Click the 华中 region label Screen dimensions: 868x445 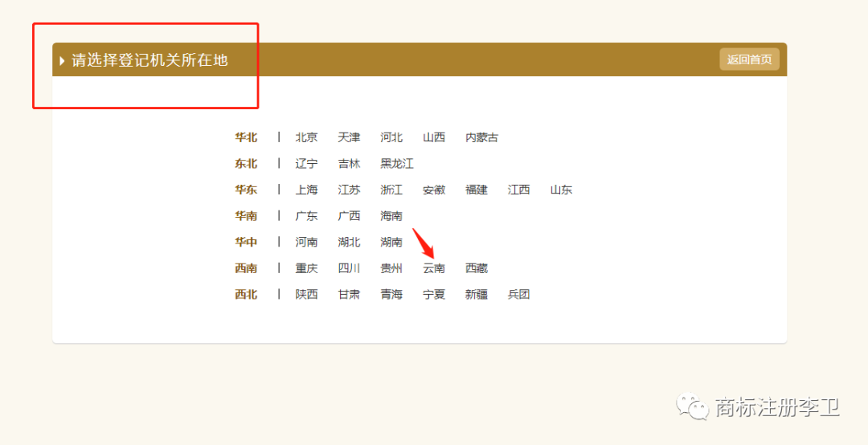pos(246,242)
